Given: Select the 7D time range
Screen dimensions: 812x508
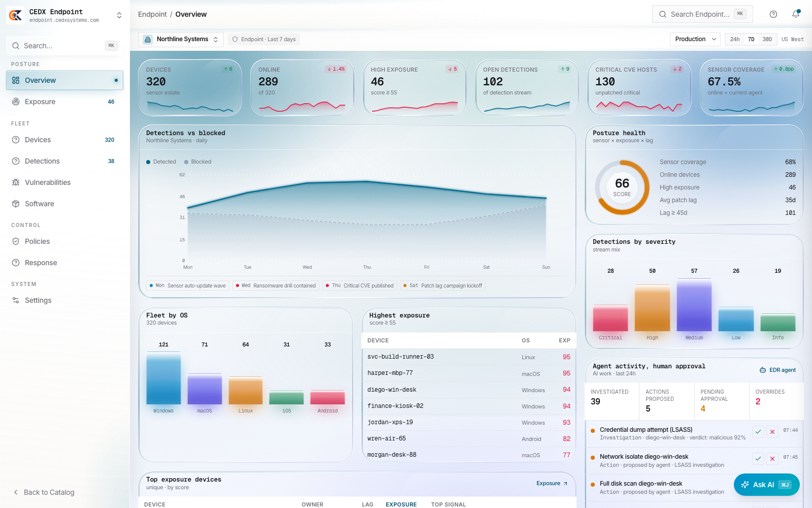Looking at the screenshot, I should pos(751,39).
